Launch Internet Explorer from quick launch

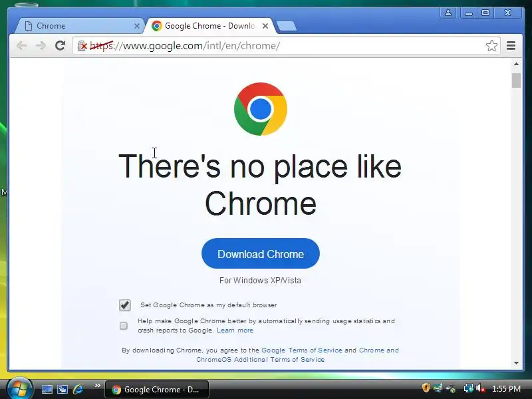tap(78, 389)
